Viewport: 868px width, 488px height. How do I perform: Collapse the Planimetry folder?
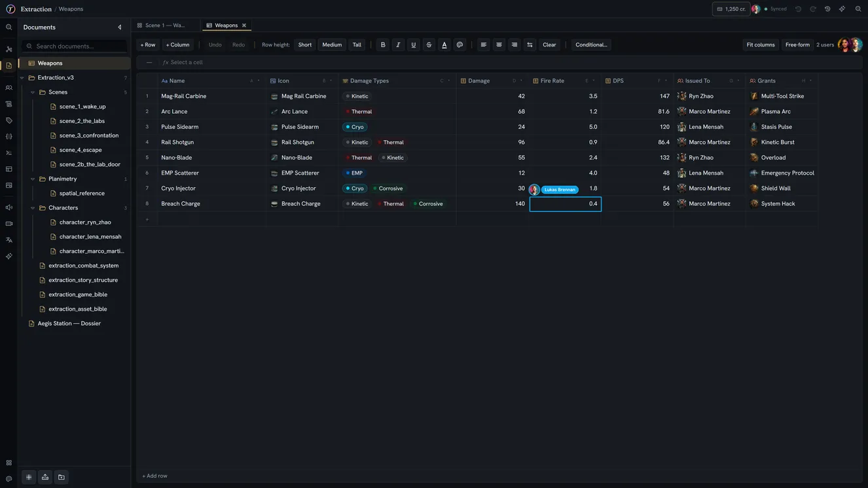point(33,179)
